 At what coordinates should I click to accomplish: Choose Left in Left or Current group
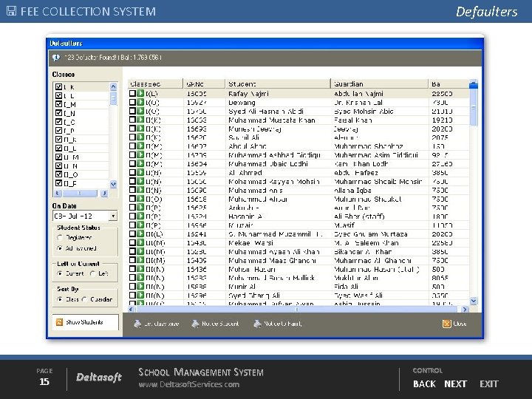92,273
